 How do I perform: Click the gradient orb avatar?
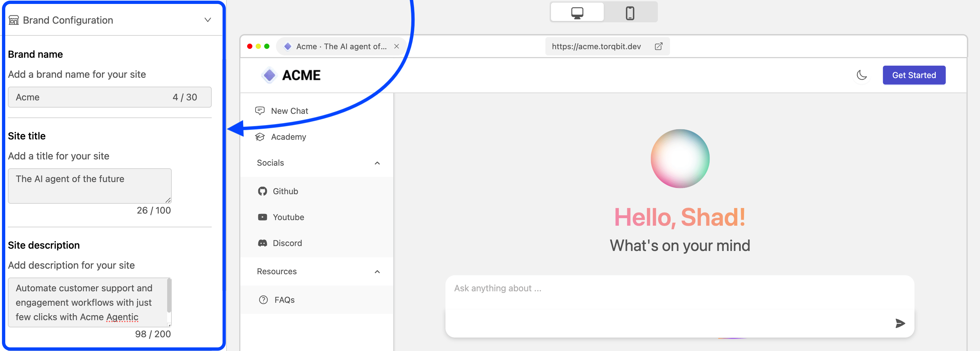[680, 158]
